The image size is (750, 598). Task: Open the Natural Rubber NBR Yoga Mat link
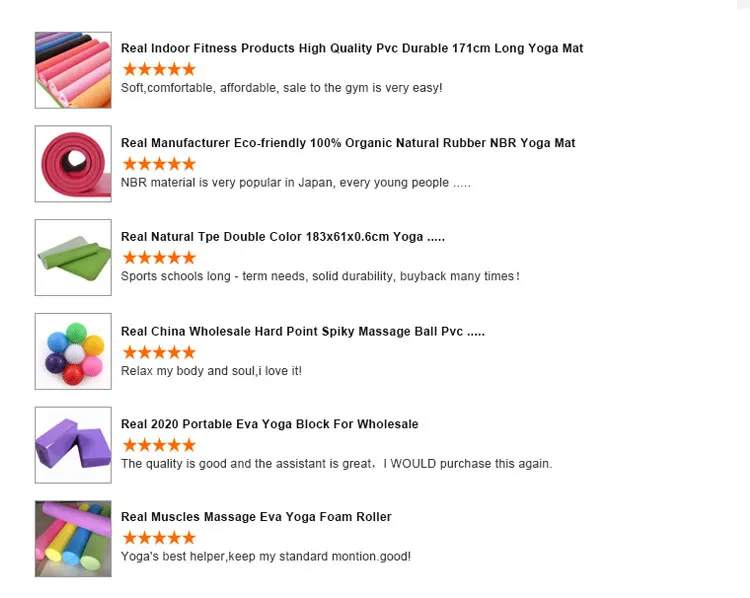coord(348,143)
